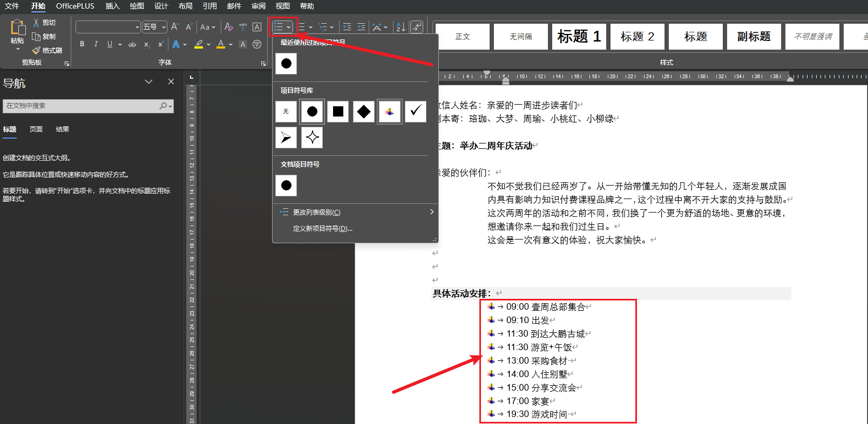The image size is (868, 424).
Task: Toggle strikethrough formatting
Action: coord(132,44)
